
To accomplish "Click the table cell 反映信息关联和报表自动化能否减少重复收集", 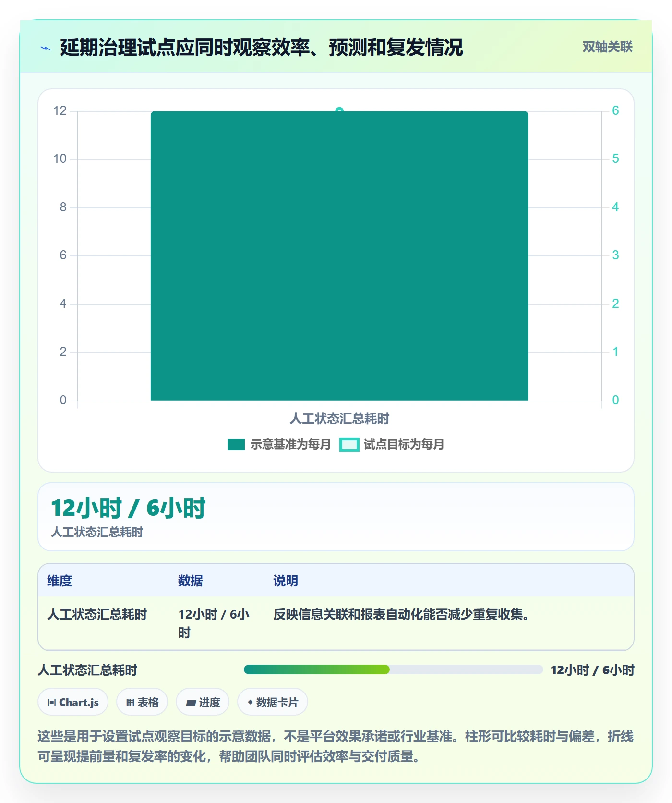I will point(401,615).
